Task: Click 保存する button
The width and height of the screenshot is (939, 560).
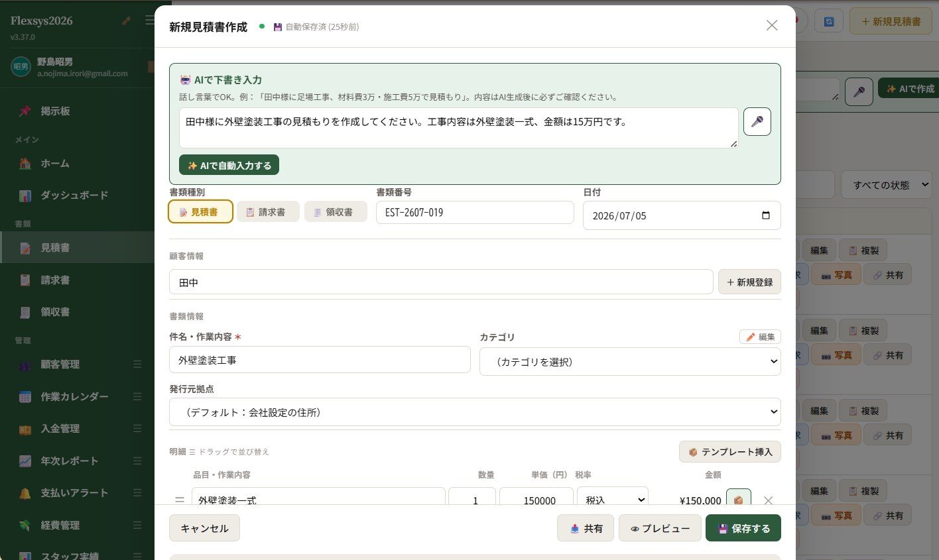Action: point(743,528)
